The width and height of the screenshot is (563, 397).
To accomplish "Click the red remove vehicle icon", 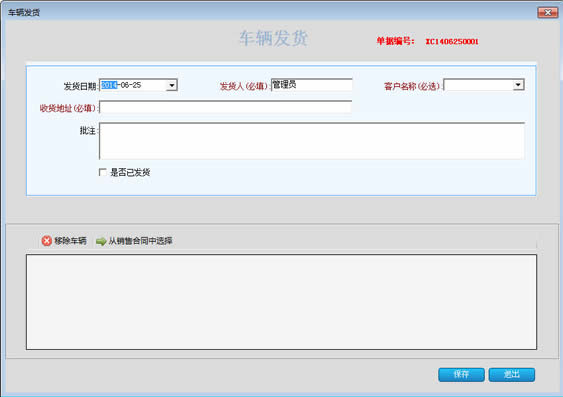I will pos(46,240).
